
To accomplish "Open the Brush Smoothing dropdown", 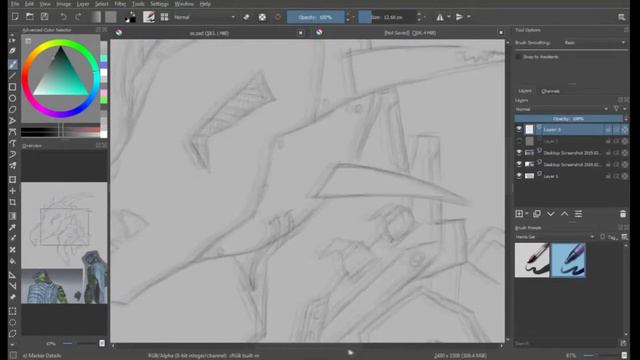I will pyautogui.click(x=594, y=42).
